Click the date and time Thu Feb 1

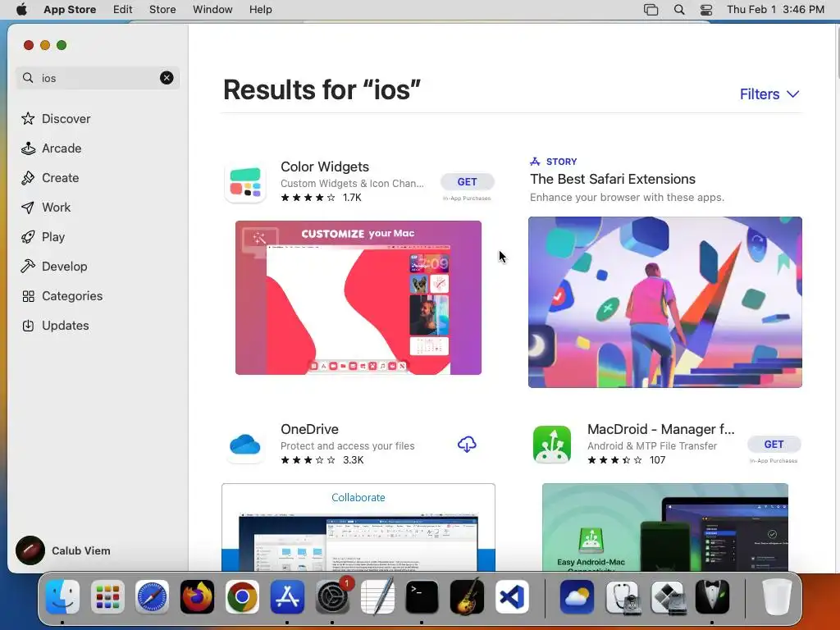click(x=775, y=10)
